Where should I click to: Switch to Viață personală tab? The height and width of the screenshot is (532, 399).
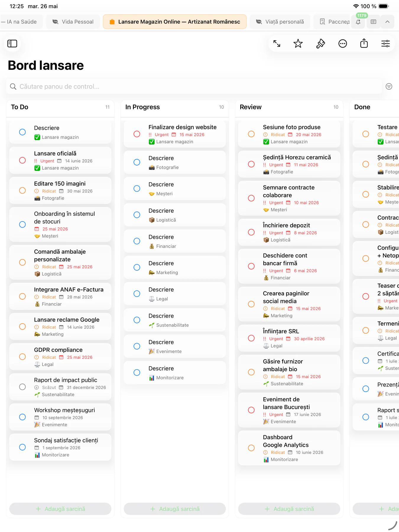[x=280, y=22]
